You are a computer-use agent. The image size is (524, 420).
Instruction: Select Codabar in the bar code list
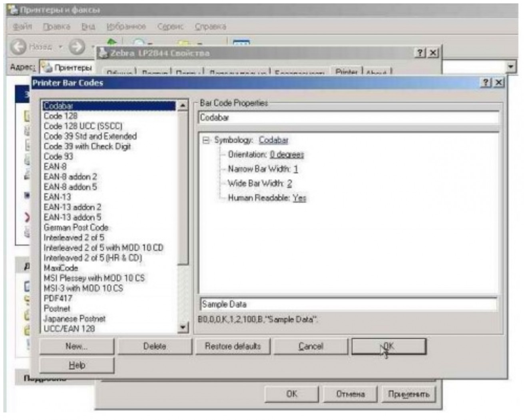click(x=109, y=106)
